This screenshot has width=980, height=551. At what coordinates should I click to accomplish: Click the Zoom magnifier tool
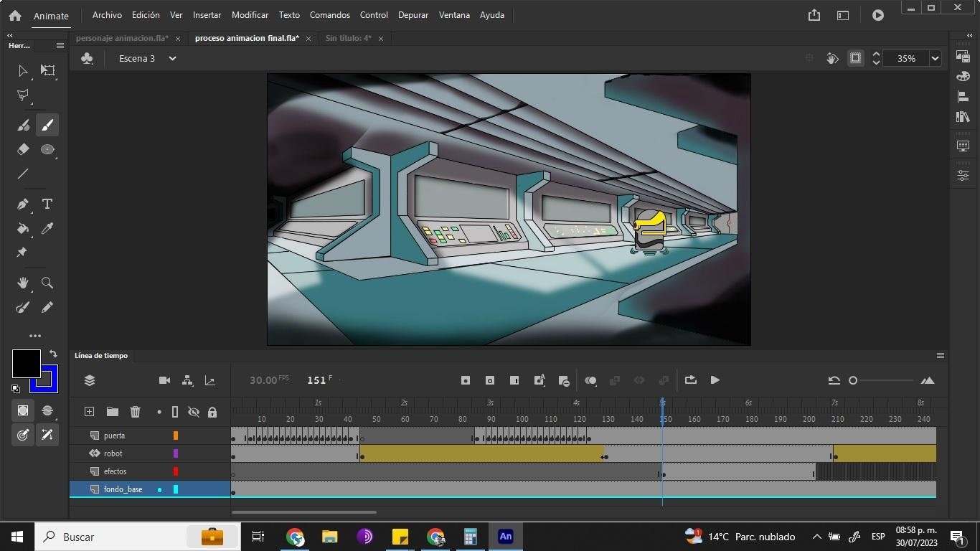[x=47, y=283]
